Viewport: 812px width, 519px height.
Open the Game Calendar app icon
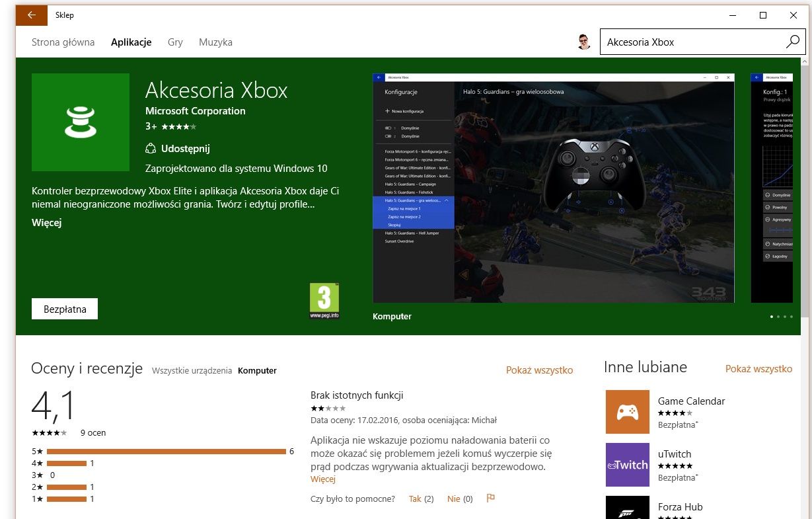(x=628, y=412)
